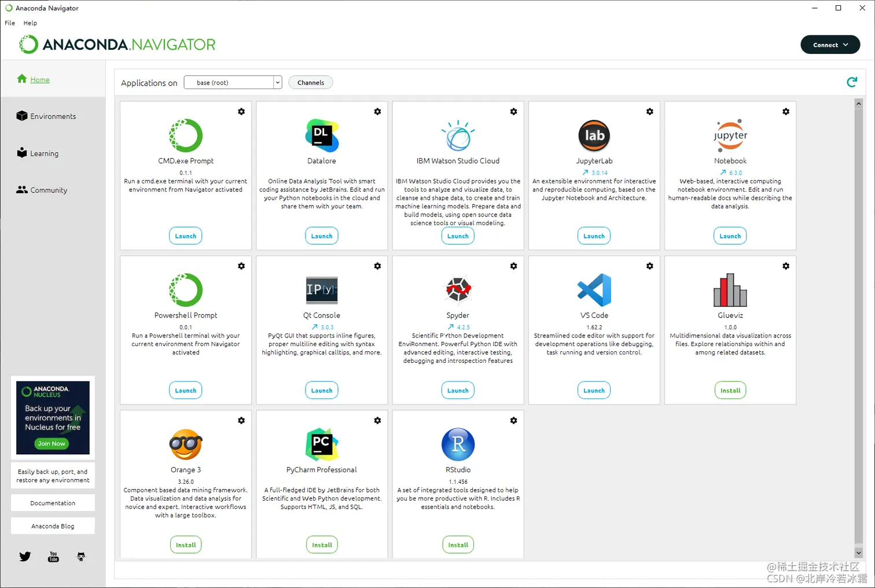Click Spyder version 4.2.5 label
Image resolution: width=875 pixels, height=588 pixels.
[463, 327]
